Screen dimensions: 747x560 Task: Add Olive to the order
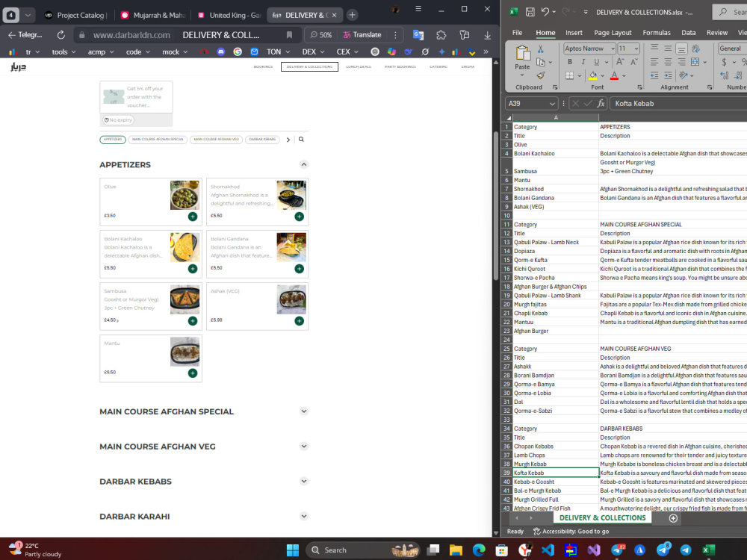(x=193, y=217)
